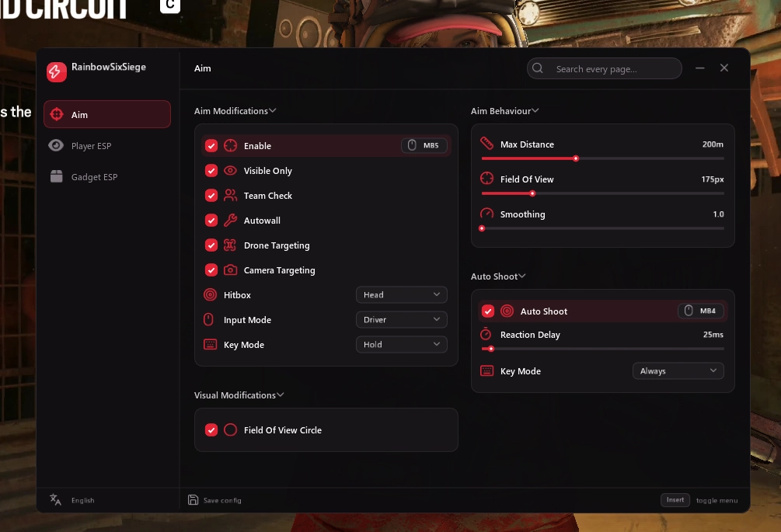Screen dimensions: 781x532
Task: Click the crosshair icon beside Field Of View slider
Action: 486,178
